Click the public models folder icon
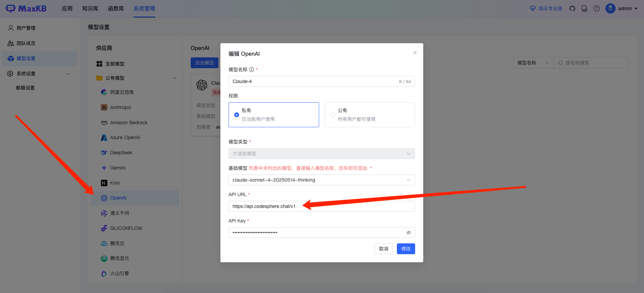This screenshot has height=293, width=644. pos(99,78)
